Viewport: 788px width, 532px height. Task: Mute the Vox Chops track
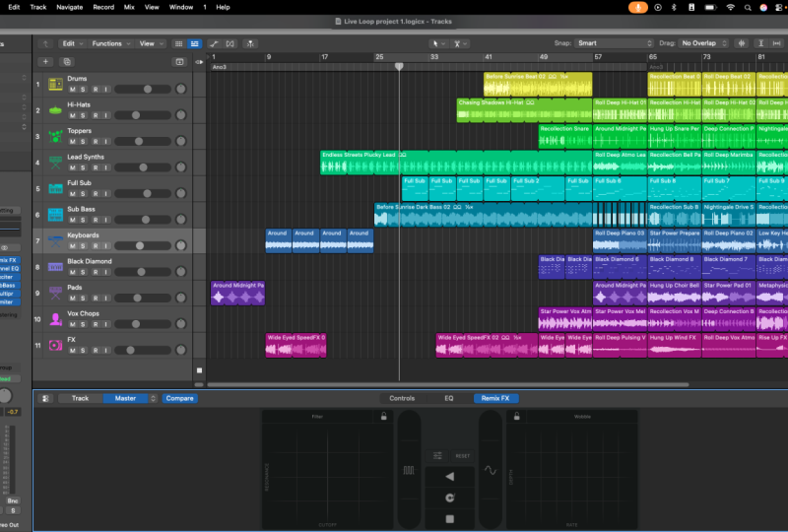(x=72, y=324)
